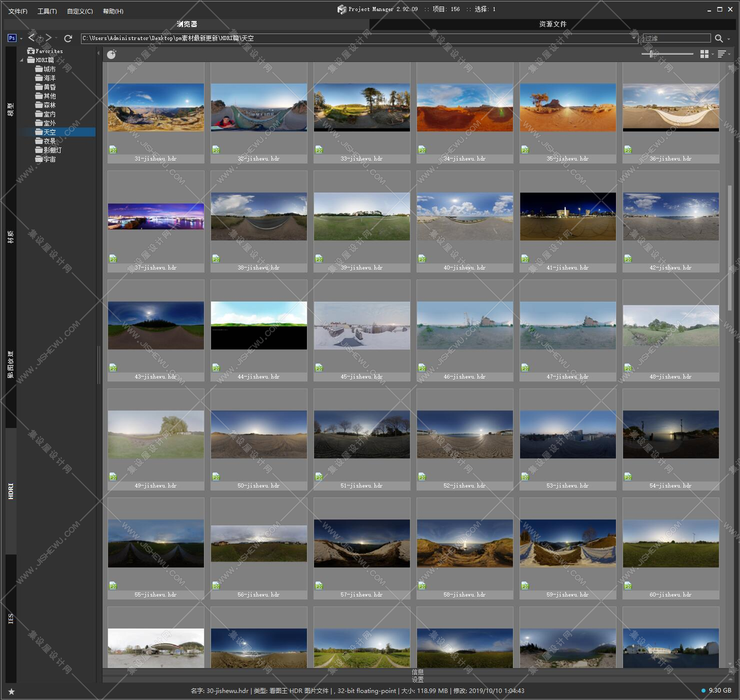Click the new item sparkle circle icon
The width and height of the screenshot is (740, 700).
coord(111,54)
